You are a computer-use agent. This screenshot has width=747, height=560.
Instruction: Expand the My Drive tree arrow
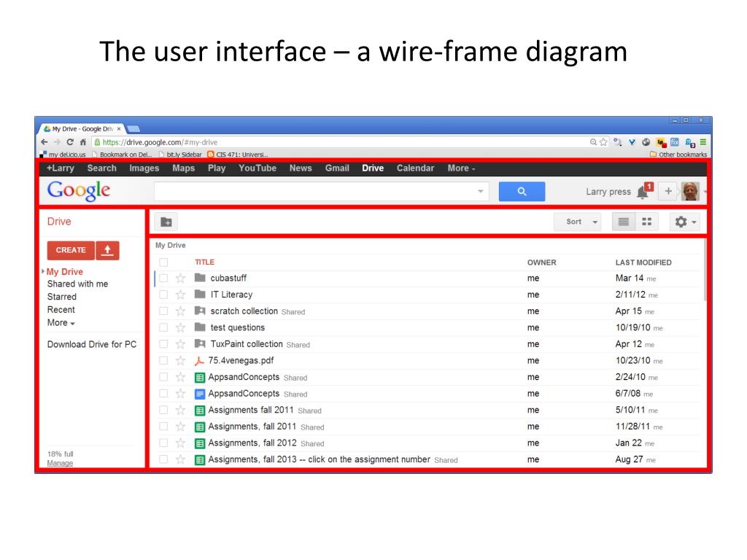coord(43,271)
